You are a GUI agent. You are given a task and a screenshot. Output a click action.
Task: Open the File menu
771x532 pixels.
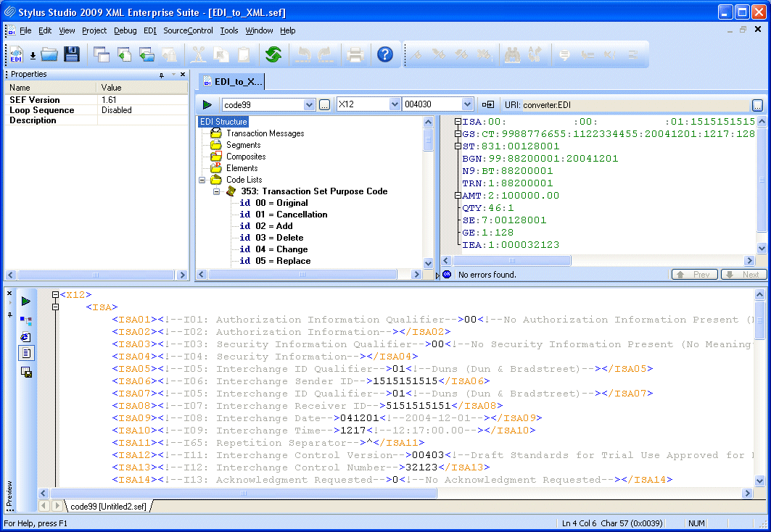coord(25,30)
